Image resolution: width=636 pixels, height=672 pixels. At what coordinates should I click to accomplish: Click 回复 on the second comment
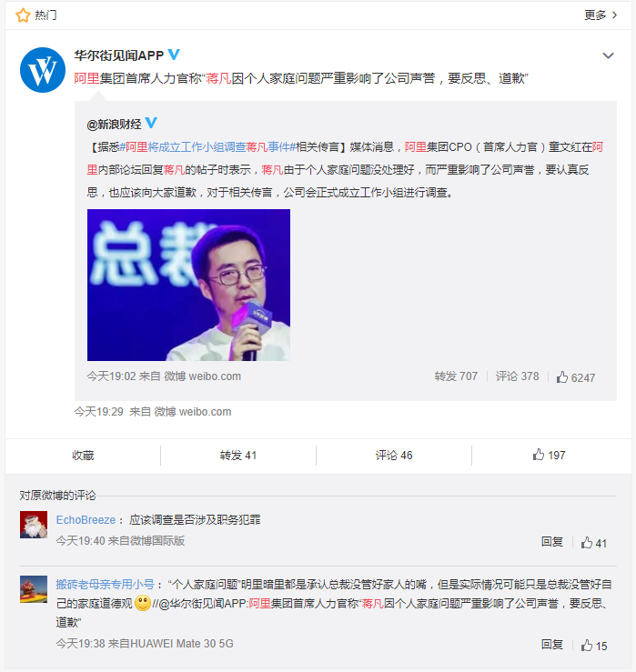tap(551, 645)
